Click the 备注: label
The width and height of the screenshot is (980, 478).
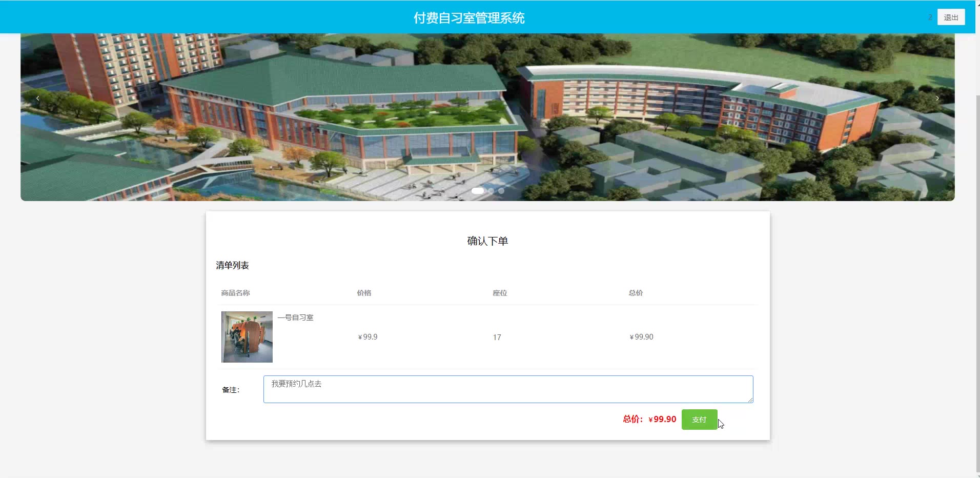point(231,390)
